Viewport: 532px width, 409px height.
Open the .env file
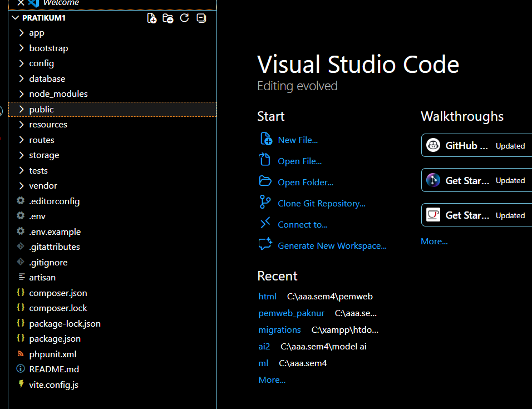[x=112, y=216]
